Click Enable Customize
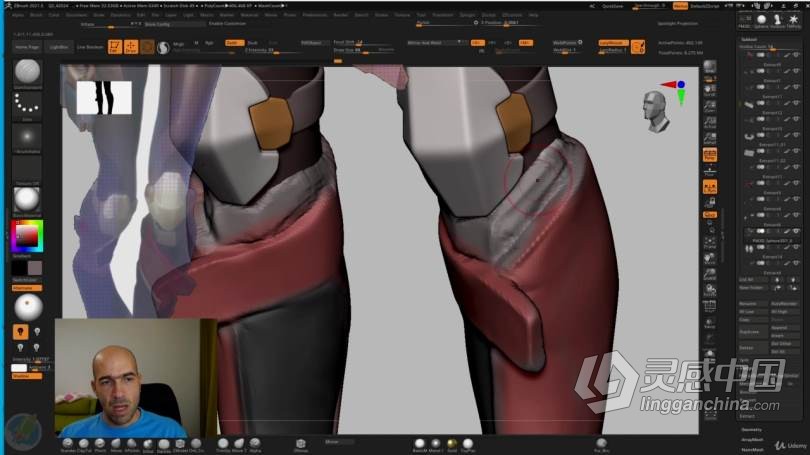The image size is (810, 455). [x=227, y=24]
